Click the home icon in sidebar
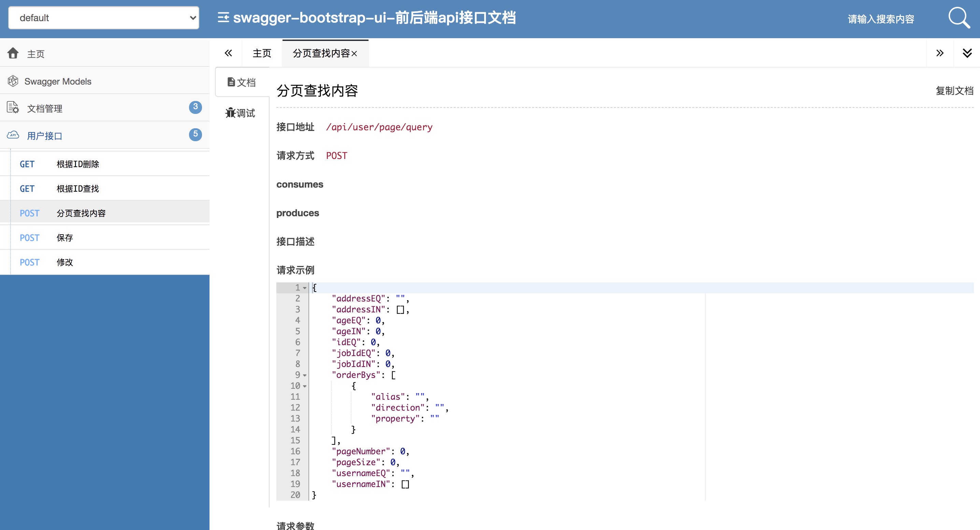Image resolution: width=980 pixels, height=530 pixels. click(x=13, y=53)
